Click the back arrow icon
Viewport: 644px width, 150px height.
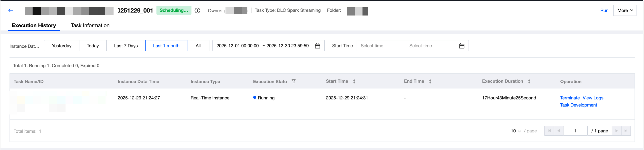click(x=10, y=10)
